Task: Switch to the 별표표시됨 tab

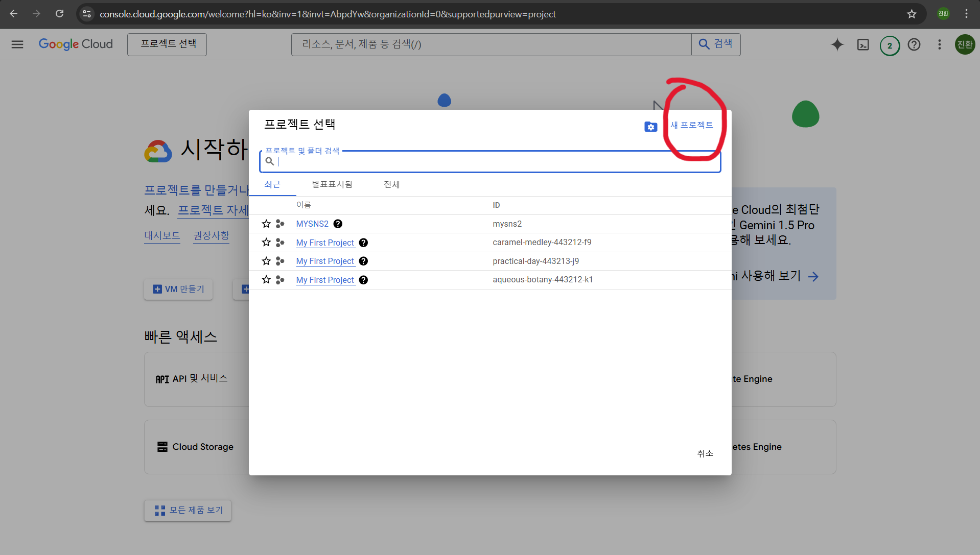Action: (332, 184)
